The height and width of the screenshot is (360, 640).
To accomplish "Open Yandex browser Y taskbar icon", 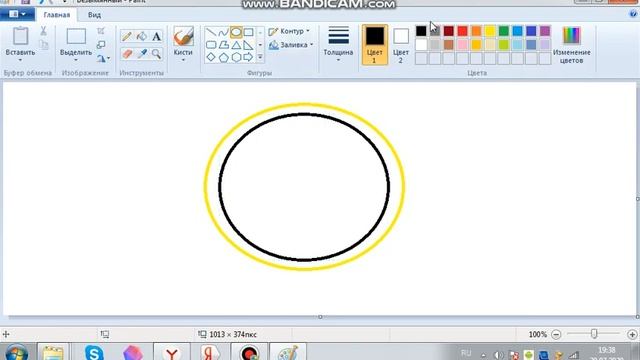I will pos(172,353).
